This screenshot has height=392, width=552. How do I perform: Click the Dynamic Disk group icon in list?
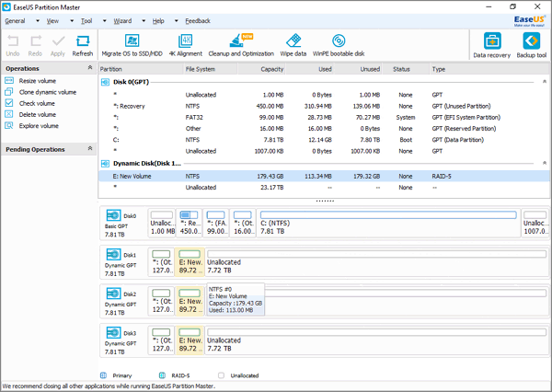(105, 164)
